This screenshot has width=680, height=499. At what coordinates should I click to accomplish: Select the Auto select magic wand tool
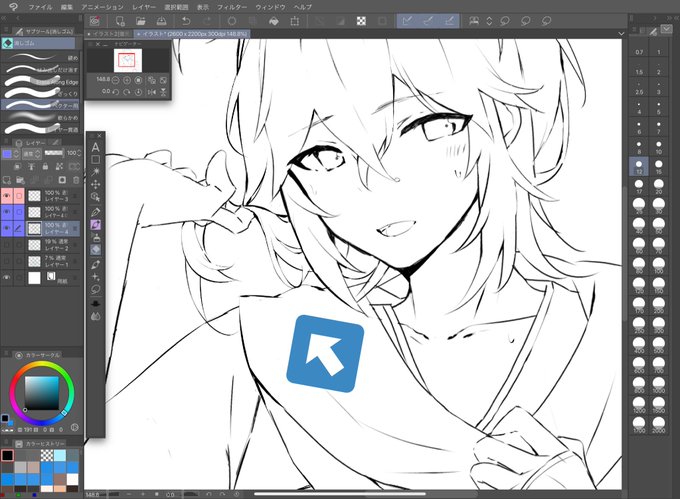point(95,172)
